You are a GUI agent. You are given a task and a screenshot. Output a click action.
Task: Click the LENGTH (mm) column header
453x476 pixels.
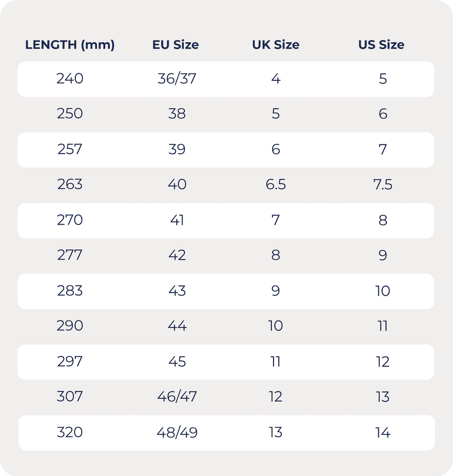[x=70, y=45]
